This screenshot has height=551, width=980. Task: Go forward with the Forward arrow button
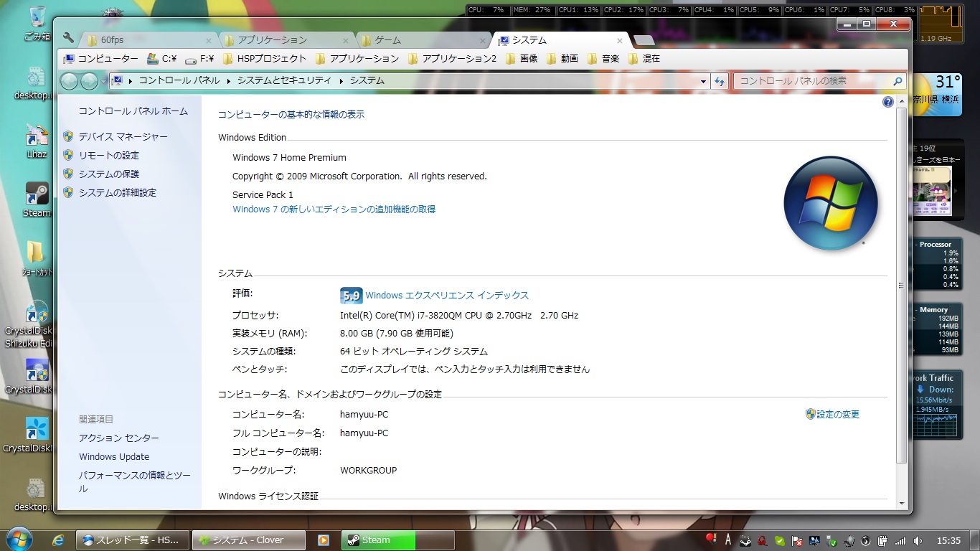pyautogui.click(x=89, y=81)
